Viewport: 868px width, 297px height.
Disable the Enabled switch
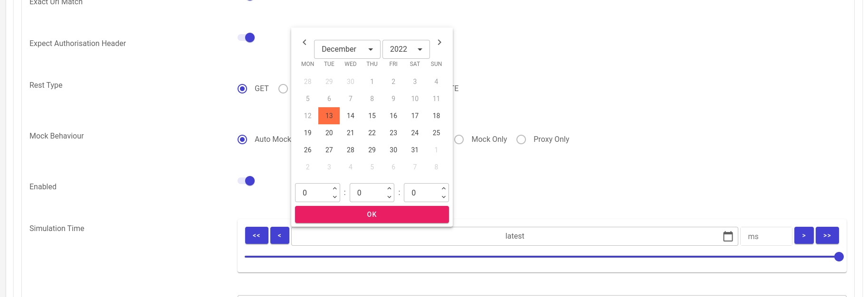[247, 181]
